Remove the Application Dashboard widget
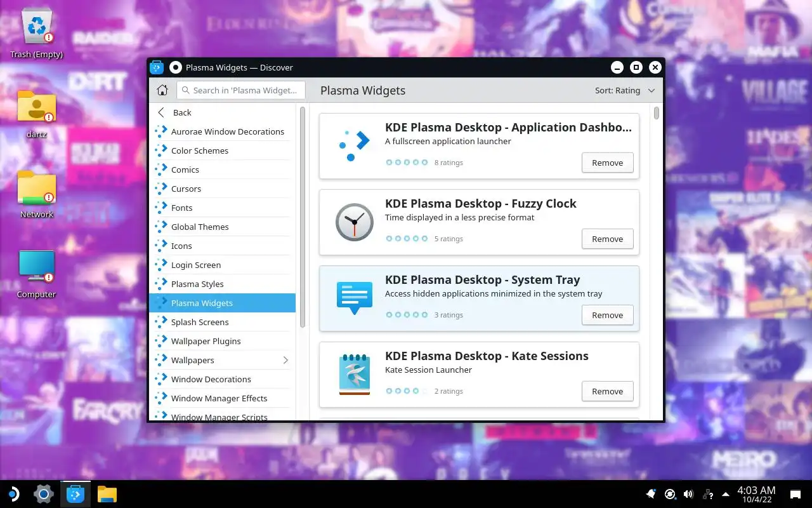812x508 pixels. tap(607, 163)
